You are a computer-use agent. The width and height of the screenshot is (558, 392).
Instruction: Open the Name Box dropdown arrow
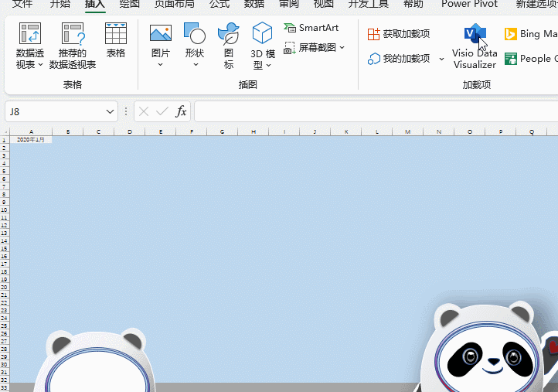click(111, 111)
